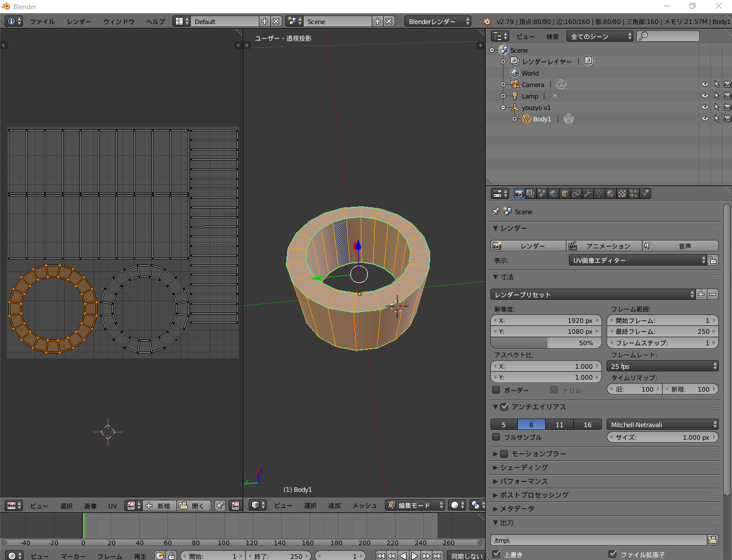Expand the モーションブラー panel
Image resolution: width=732 pixels, height=560 pixels.
(x=495, y=453)
